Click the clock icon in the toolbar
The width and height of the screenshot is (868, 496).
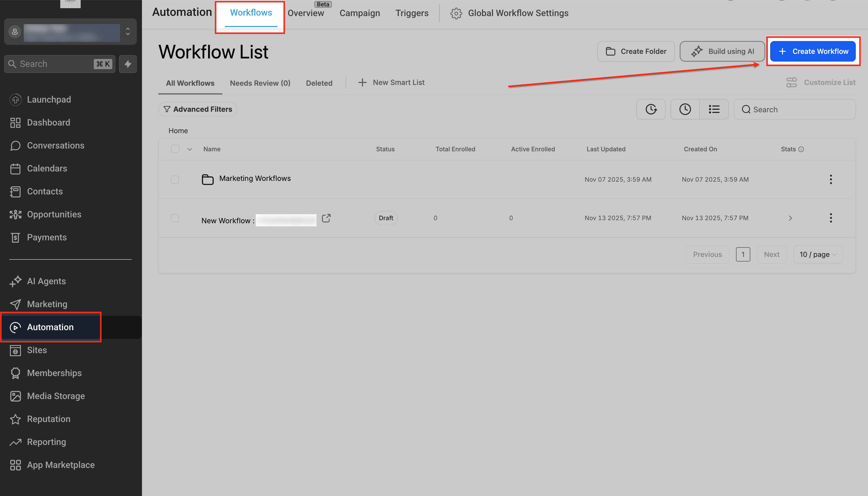point(685,109)
